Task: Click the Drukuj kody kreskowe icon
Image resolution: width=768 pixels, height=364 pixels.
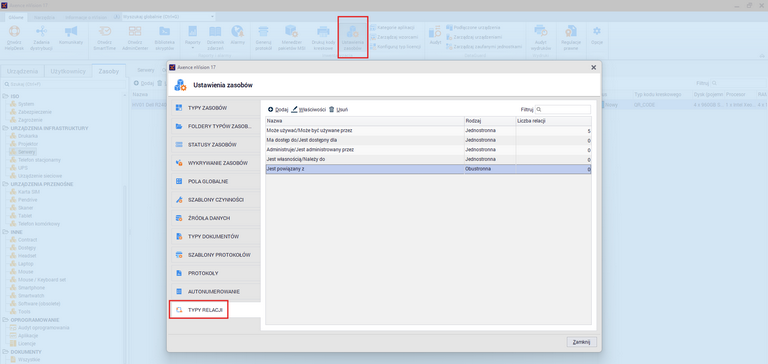Action: (323, 38)
